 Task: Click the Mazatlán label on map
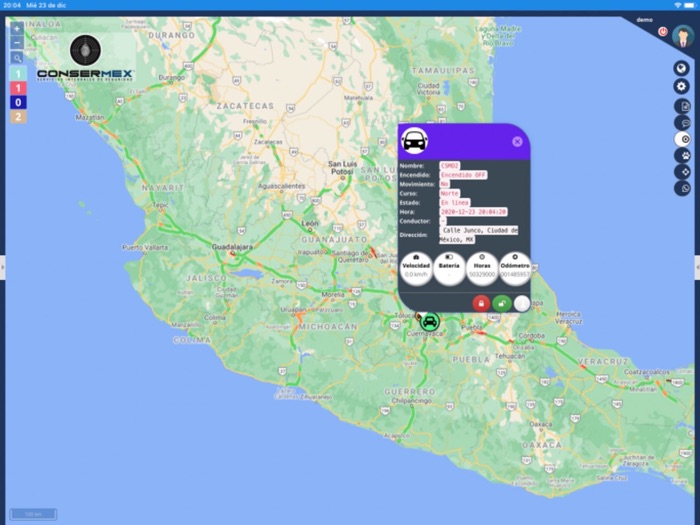(x=90, y=117)
